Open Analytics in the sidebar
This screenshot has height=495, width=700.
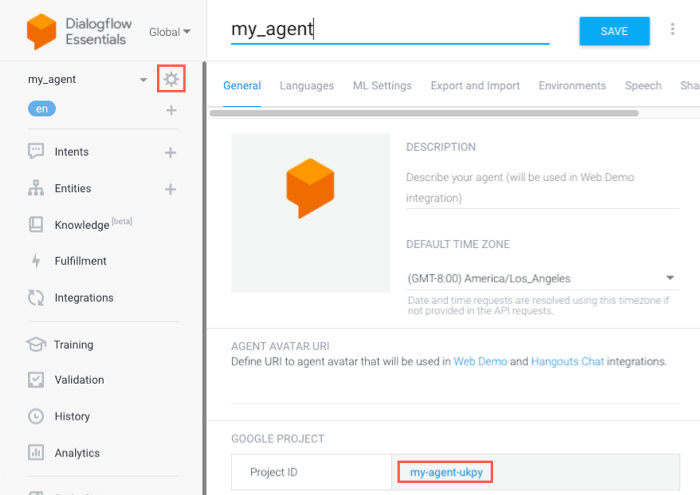point(77,453)
